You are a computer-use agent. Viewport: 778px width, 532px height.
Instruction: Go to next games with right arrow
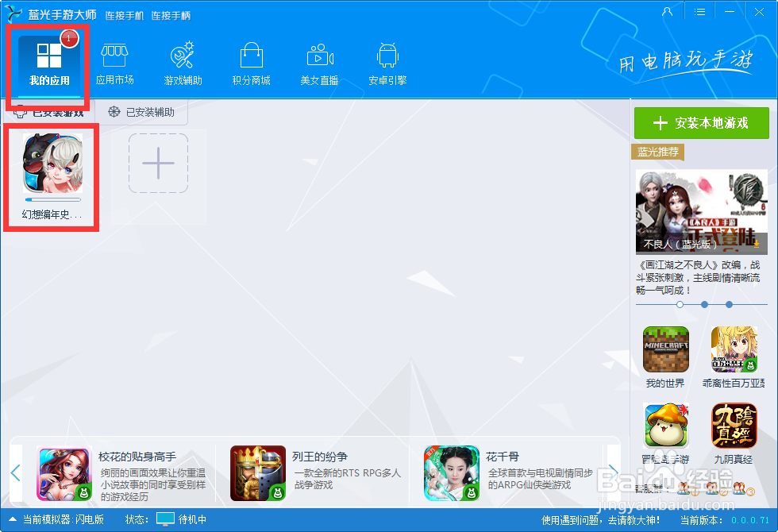coord(614,473)
